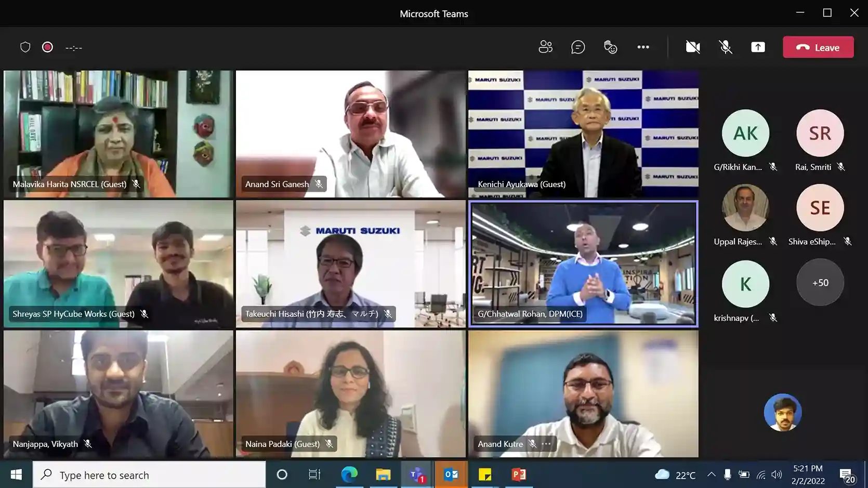Unmute the microphone
This screenshot has height=488, width=868.
click(x=726, y=47)
